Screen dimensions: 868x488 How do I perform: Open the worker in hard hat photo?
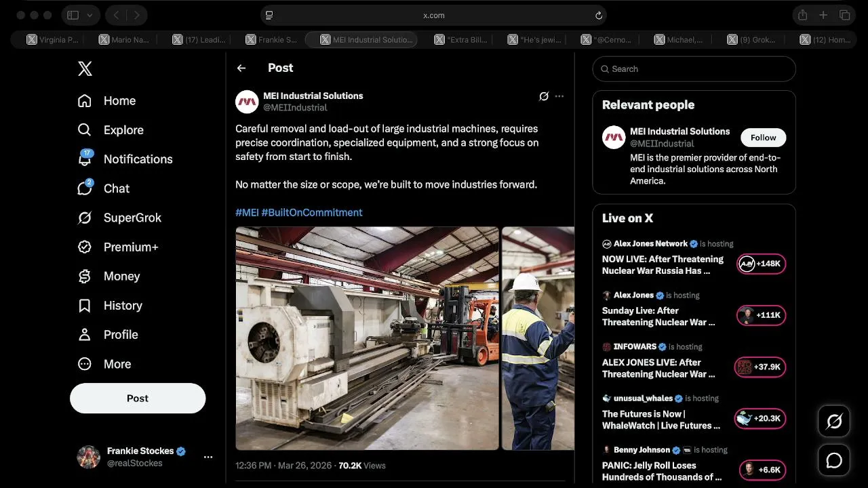click(538, 338)
